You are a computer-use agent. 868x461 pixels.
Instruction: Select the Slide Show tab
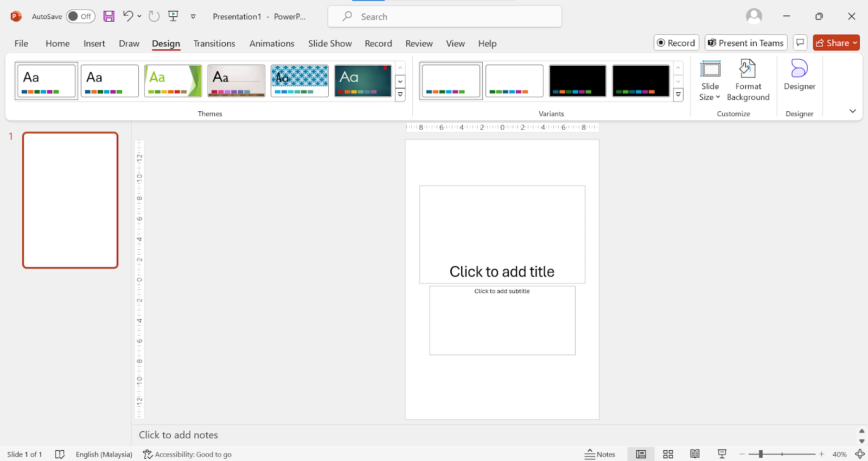tap(330, 43)
